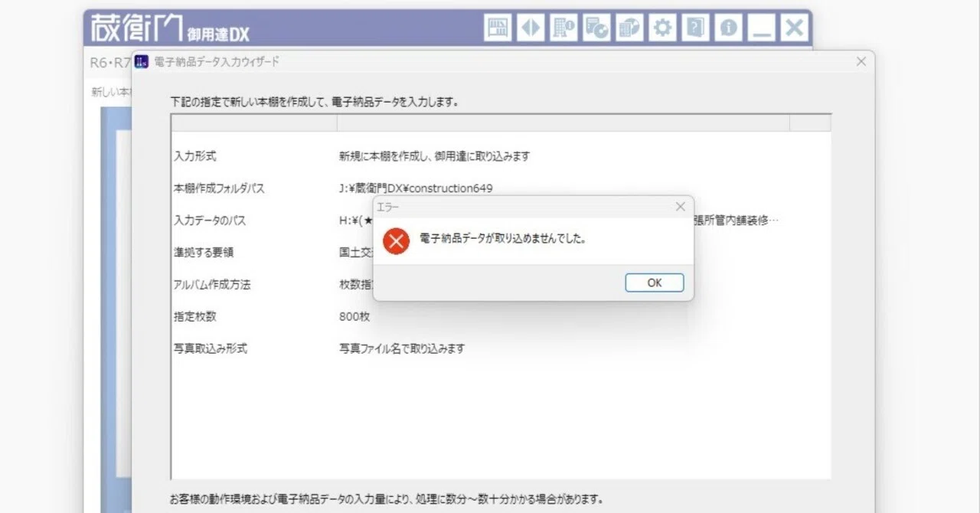Screen dimensions: 980x513
Task: Close the エラー dialog with X
Action: pyautogui.click(x=680, y=207)
